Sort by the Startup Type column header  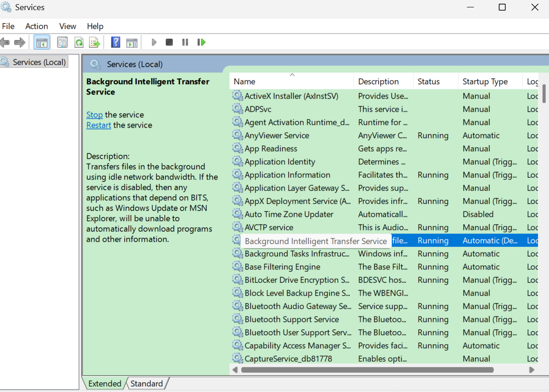point(485,82)
